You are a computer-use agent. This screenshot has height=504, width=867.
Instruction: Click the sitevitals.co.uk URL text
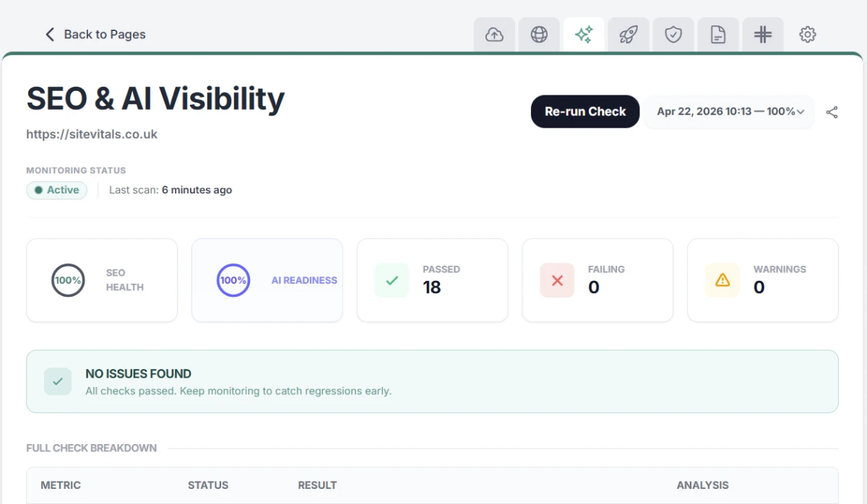click(92, 134)
